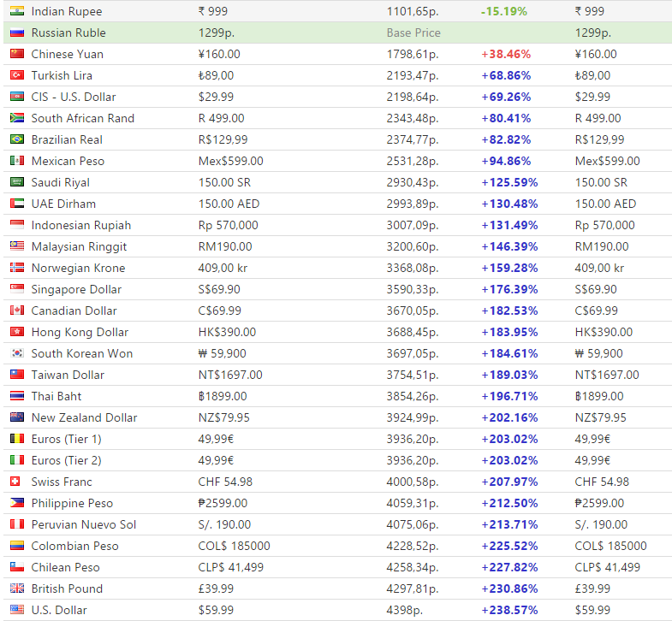Image resolution: width=672 pixels, height=621 pixels.
Task: Click the Euros (Tier 1) label
Action: [66, 439]
